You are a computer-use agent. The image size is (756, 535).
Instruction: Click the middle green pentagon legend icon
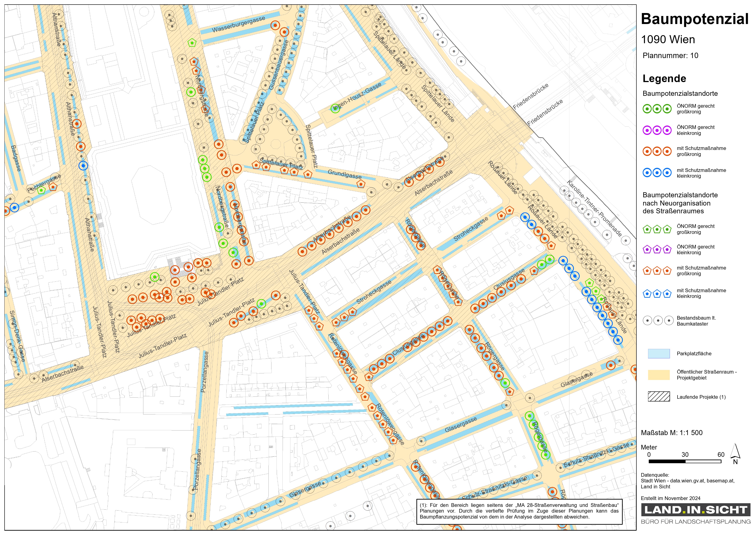tap(657, 229)
